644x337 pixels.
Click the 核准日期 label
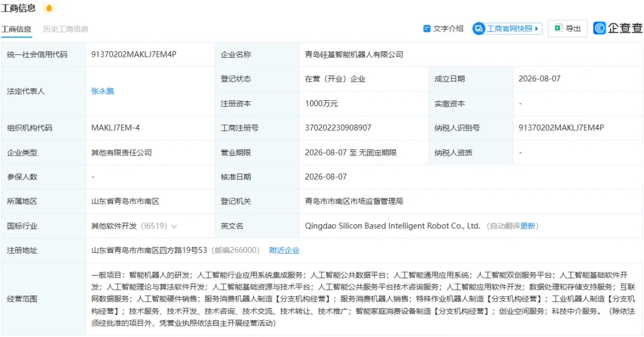pos(236,177)
